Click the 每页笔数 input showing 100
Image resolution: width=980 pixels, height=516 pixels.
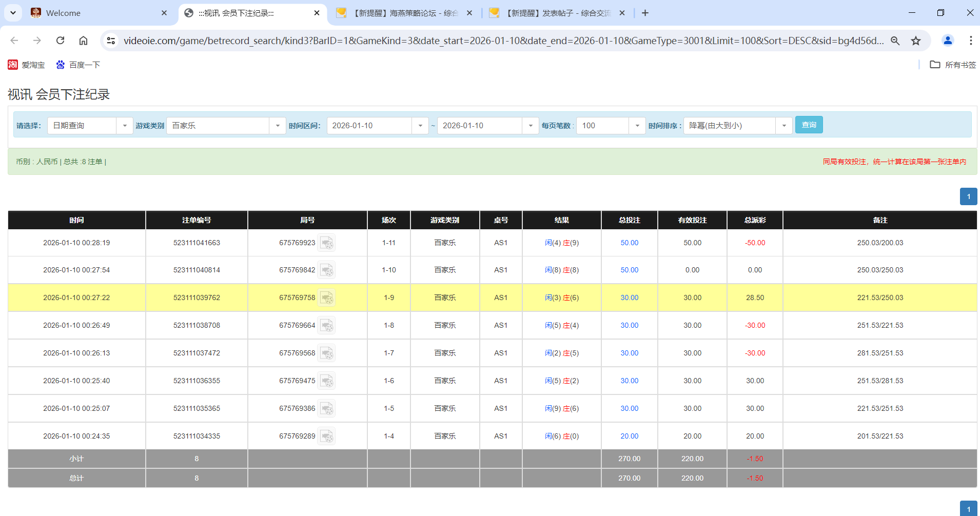pos(602,125)
